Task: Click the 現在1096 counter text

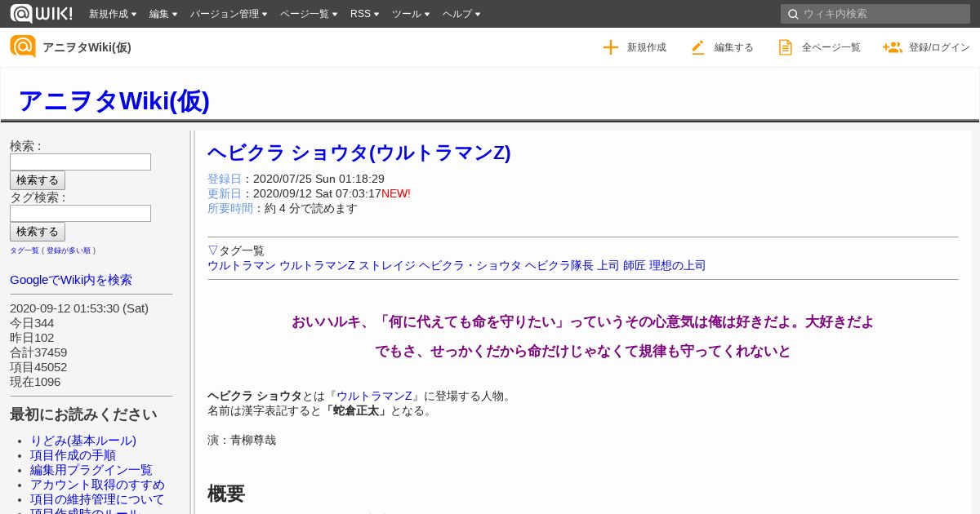Action: coord(35,382)
